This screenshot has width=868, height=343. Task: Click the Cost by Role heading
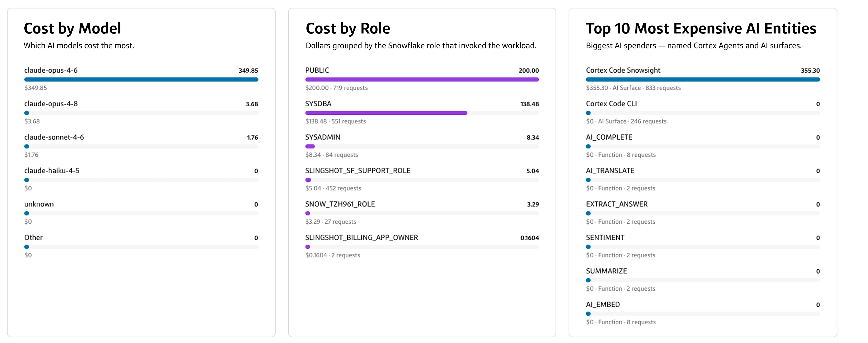coord(348,28)
